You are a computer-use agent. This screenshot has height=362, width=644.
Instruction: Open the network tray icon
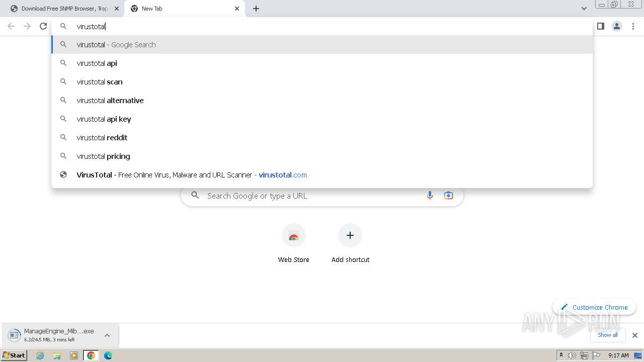584,355
